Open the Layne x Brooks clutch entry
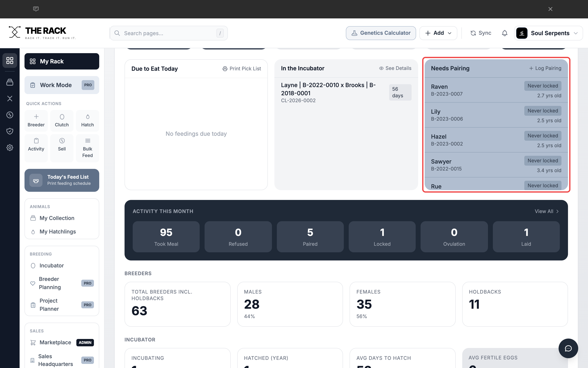This screenshot has width=588, height=368. coord(346,92)
